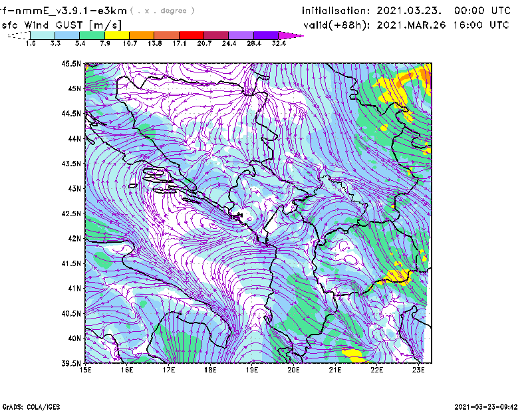
Task: Click the 19E longitude axis label
Action: [252, 370]
